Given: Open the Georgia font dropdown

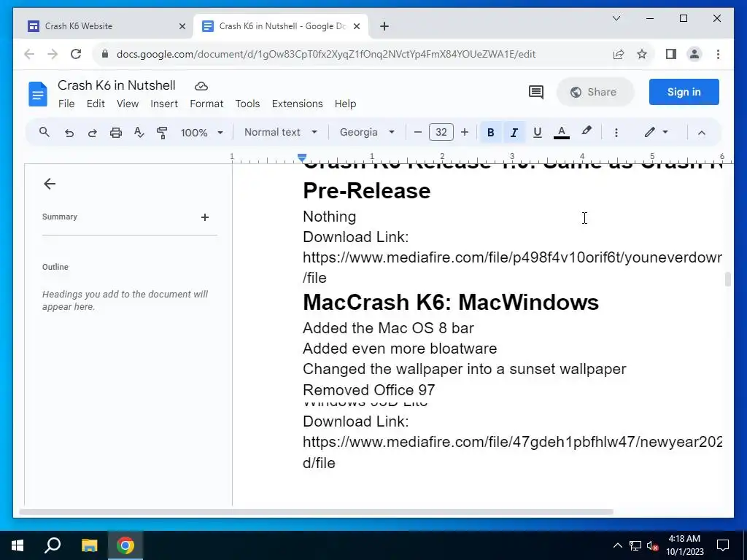Looking at the screenshot, I should (x=367, y=133).
